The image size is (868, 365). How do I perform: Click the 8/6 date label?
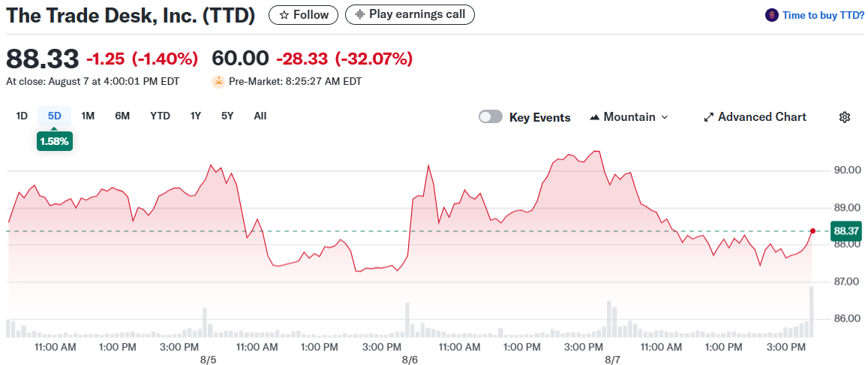[410, 360]
